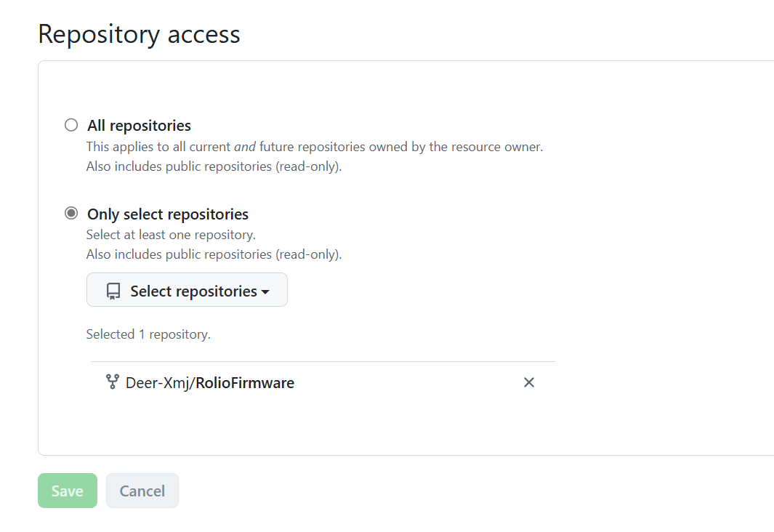Viewport: 774px width, 532px height.
Task: Click the 'Select at least one repository' hint
Action: pyautogui.click(x=171, y=235)
